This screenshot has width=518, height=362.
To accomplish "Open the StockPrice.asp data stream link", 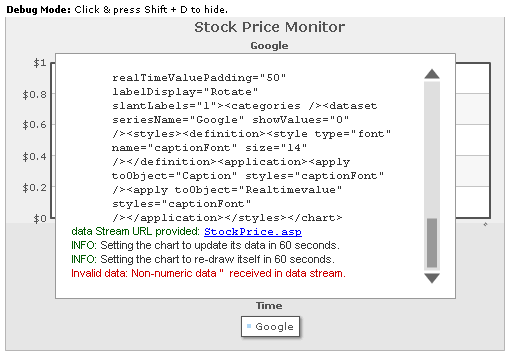I will tap(253, 232).
